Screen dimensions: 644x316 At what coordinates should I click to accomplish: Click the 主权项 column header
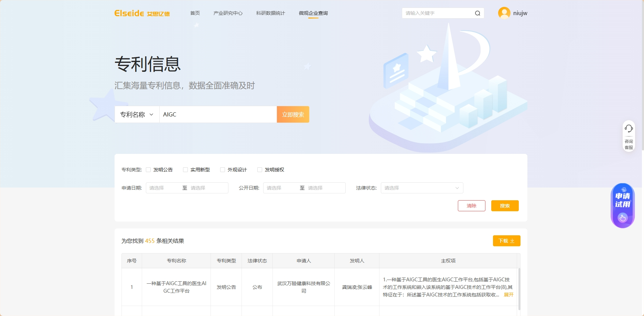448,261
